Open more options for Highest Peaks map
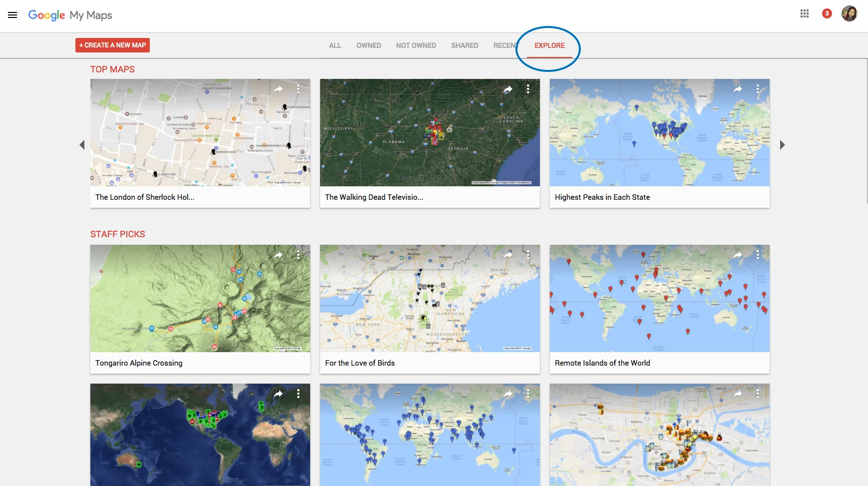Image resolution: width=868 pixels, height=486 pixels. pyautogui.click(x=758, y=89)
